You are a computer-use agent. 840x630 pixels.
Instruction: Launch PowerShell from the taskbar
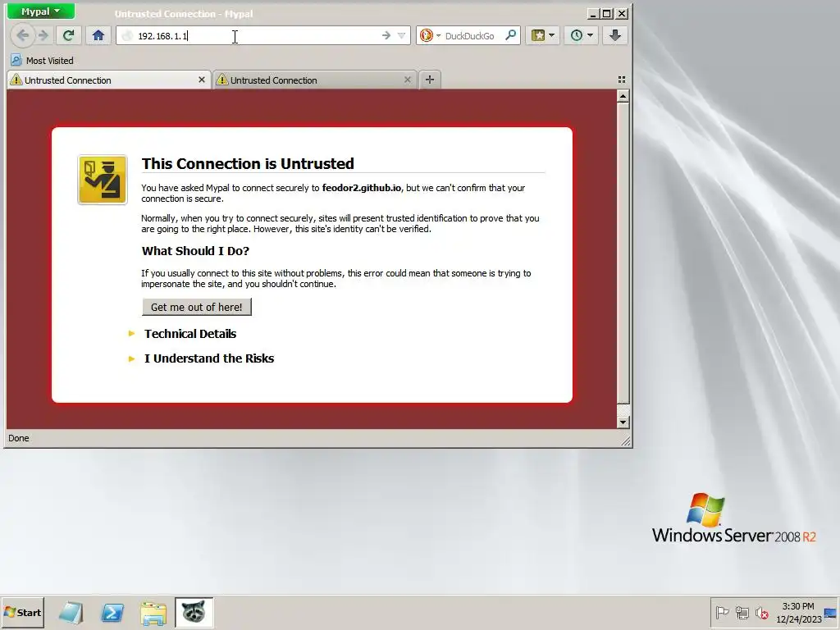[x=112, y=613]
